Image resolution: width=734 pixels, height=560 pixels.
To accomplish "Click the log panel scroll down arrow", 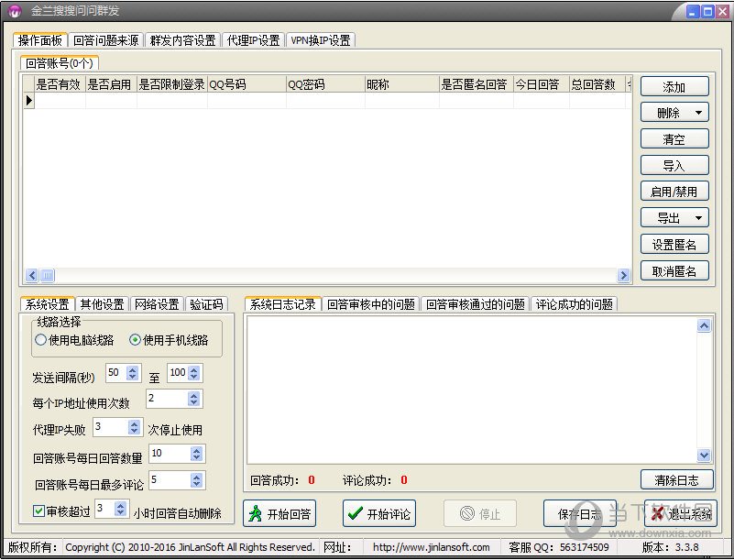I will 704,455.
